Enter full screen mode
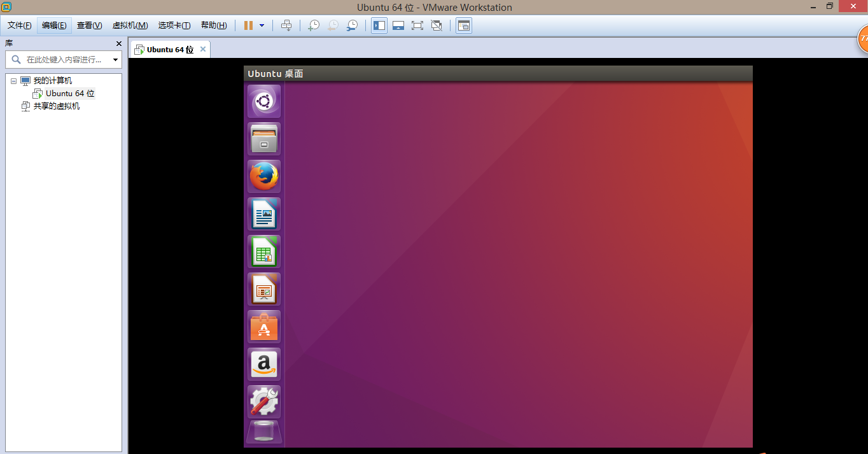Screen dimensions: 868x454 pos(417,25)
